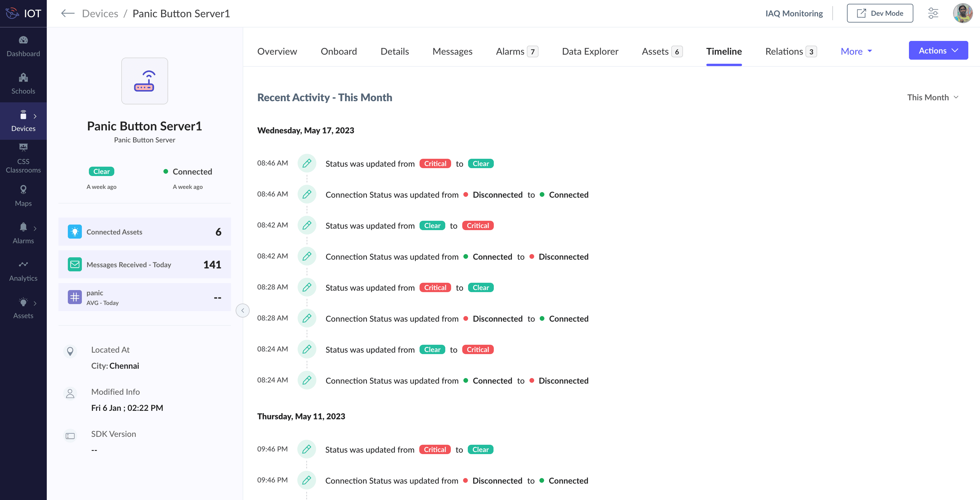Open the settings sliders icon in header
Viewport: 980px width, 500px height.
click(x=933, y=13)
